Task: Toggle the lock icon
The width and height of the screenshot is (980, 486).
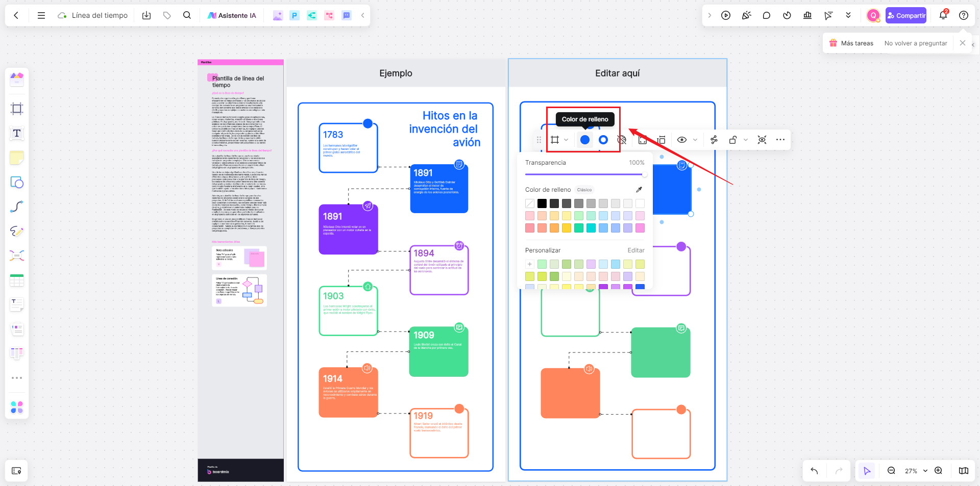Action: click(x=733, y=140)
